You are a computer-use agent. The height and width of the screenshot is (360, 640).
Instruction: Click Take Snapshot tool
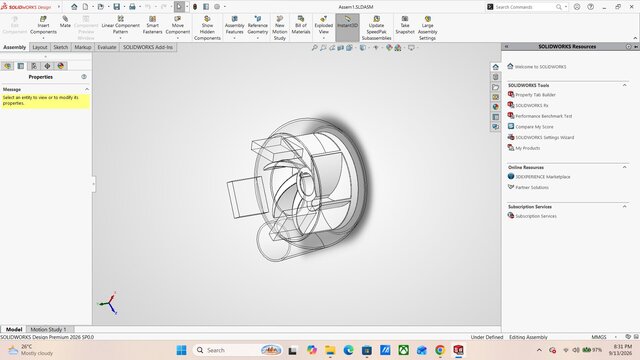pyautogui.click(x=405, y=25)
